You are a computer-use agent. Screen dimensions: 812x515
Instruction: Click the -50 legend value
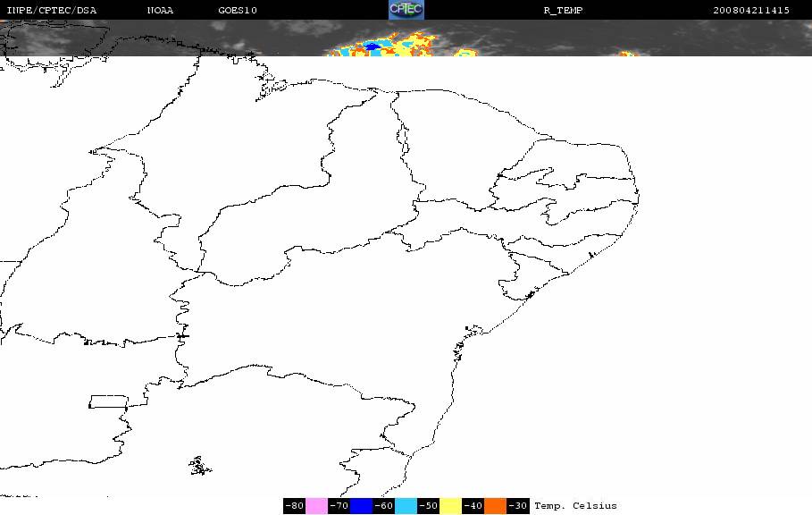pos(428,506)
